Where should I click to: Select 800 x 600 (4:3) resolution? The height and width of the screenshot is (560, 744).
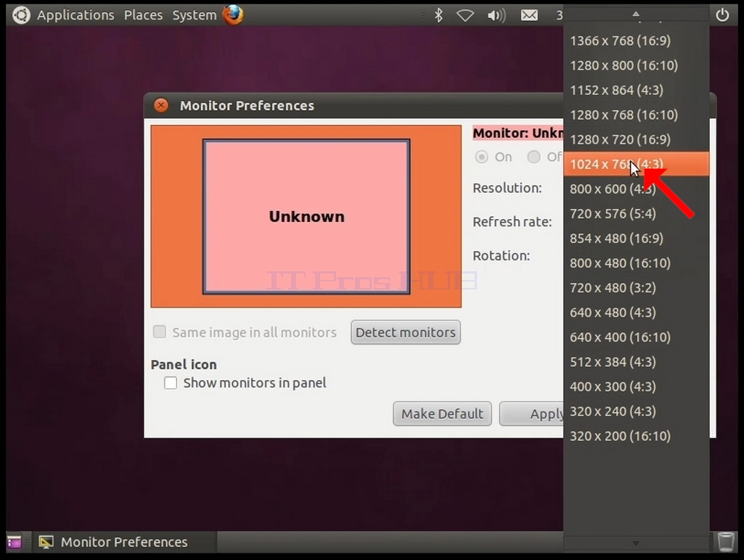pyautogui.click(x=637, y=189)
